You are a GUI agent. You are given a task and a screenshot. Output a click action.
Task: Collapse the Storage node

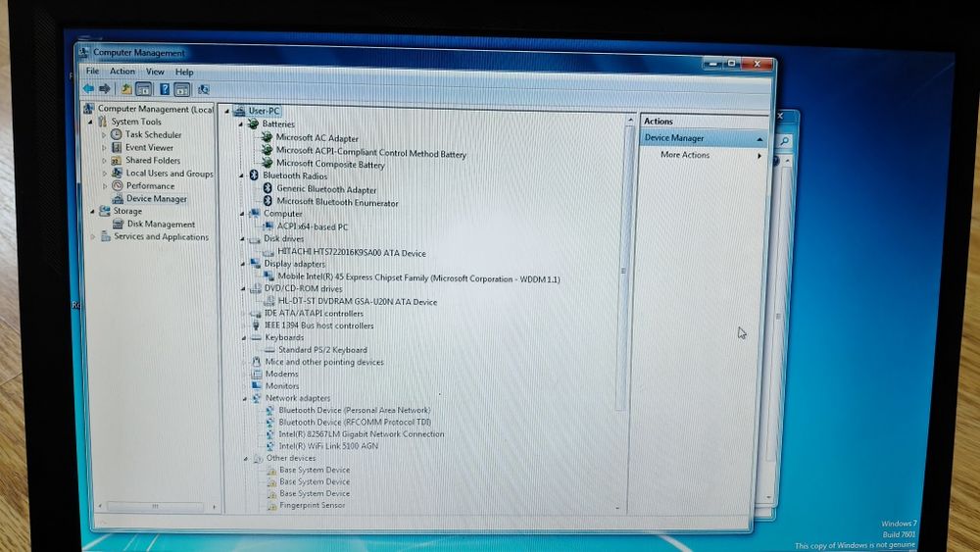coord(92,212)
